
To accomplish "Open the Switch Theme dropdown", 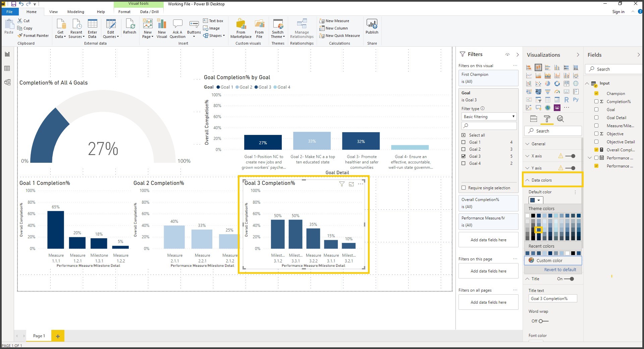I will [x=278, y=29].
